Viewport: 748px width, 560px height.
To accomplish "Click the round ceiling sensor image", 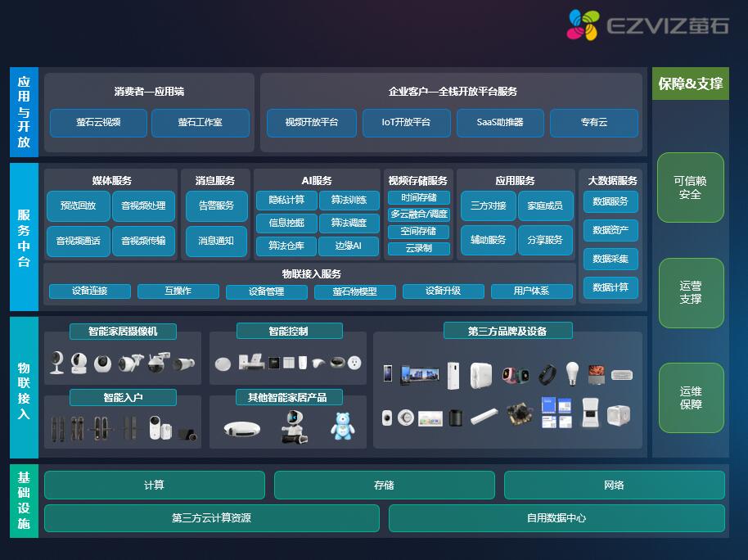I will [x=223, y=364].
